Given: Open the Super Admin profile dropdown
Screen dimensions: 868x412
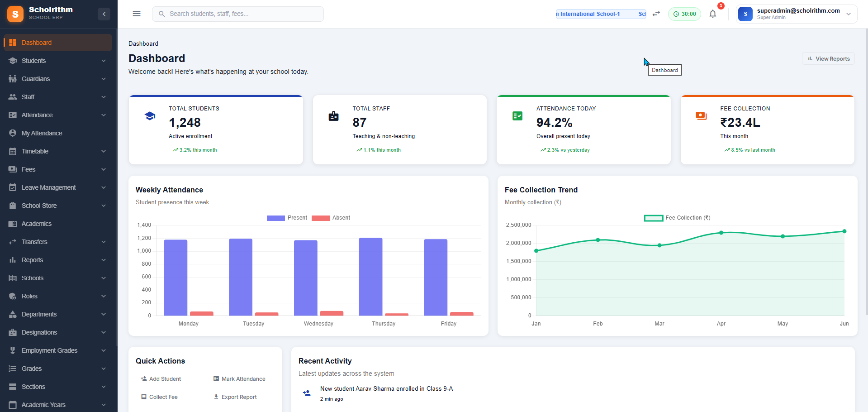Looking at the screenshot, I should (x=849, y=14).
